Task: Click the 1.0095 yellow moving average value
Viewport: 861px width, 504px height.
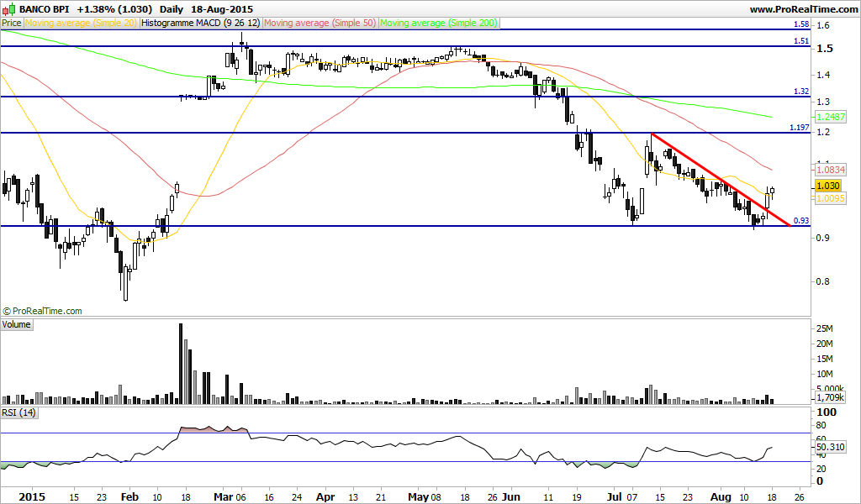Action: (831, 198)
